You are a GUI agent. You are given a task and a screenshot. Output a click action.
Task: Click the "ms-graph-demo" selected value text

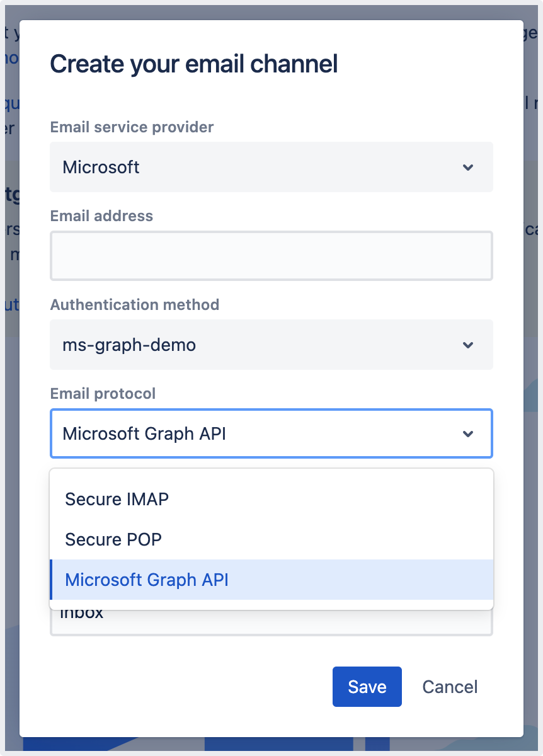[129, 345]
